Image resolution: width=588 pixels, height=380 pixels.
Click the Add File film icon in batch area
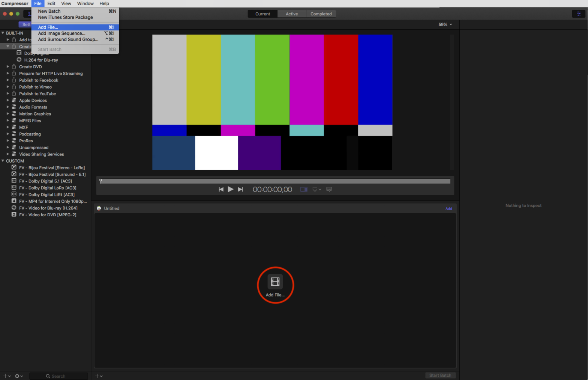[275, 282]
